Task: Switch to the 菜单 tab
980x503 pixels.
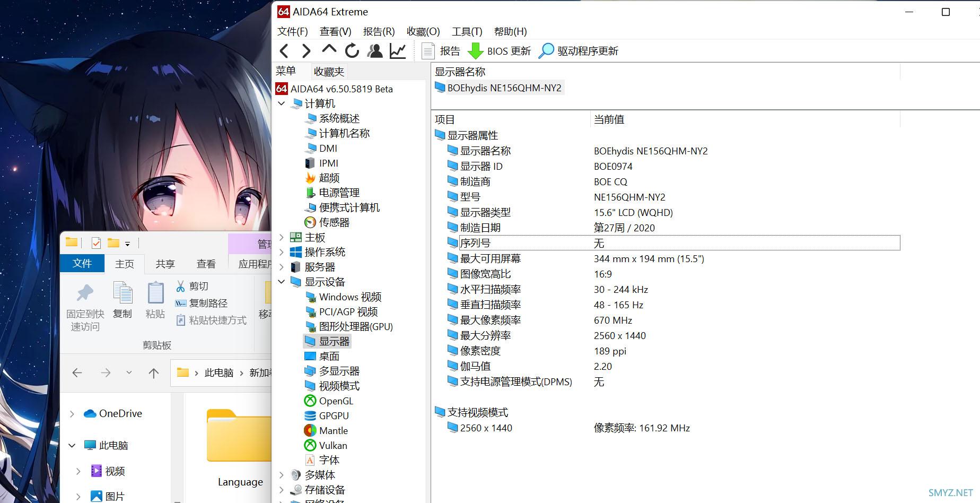Action: [286, 71]
